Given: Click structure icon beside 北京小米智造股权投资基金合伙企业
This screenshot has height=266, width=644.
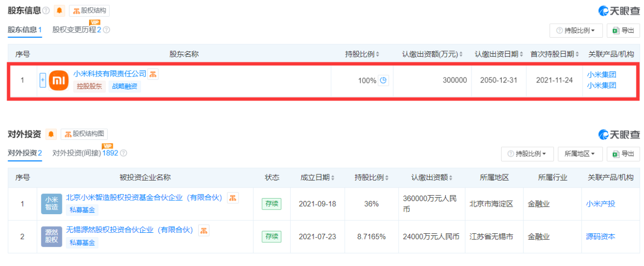Looking at the screenshot, I should coord(232,198).
